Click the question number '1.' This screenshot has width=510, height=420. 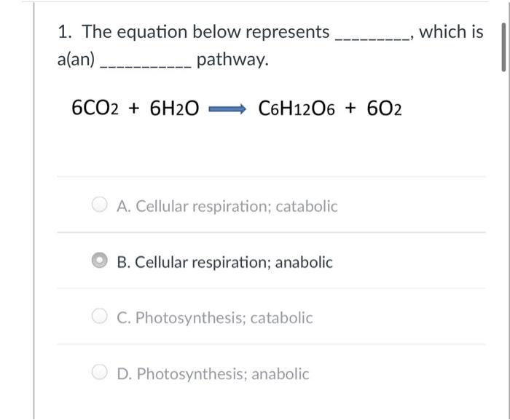tap(66, 32)
